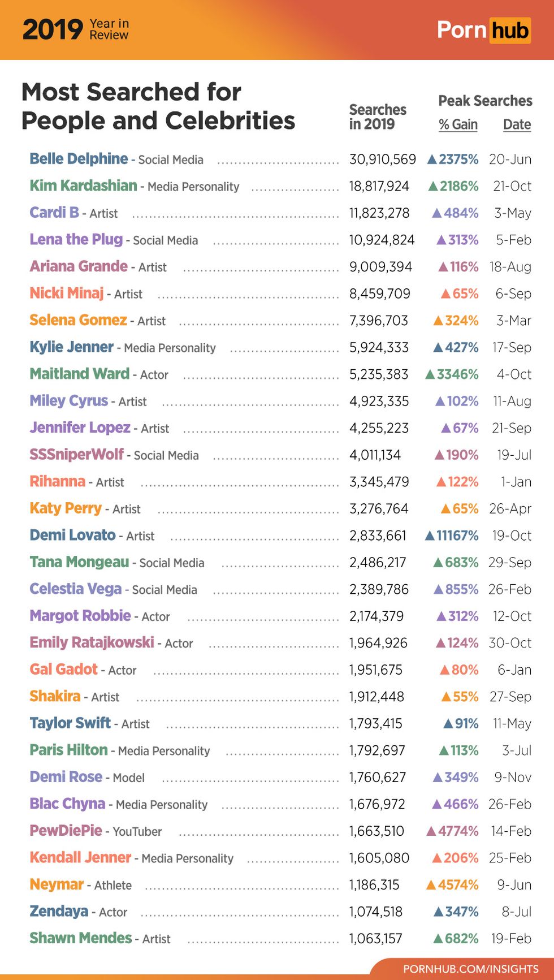This screenshot has width=554, height=980.
Task: Click the Zendaya name in the list
Action: [59, 912]
